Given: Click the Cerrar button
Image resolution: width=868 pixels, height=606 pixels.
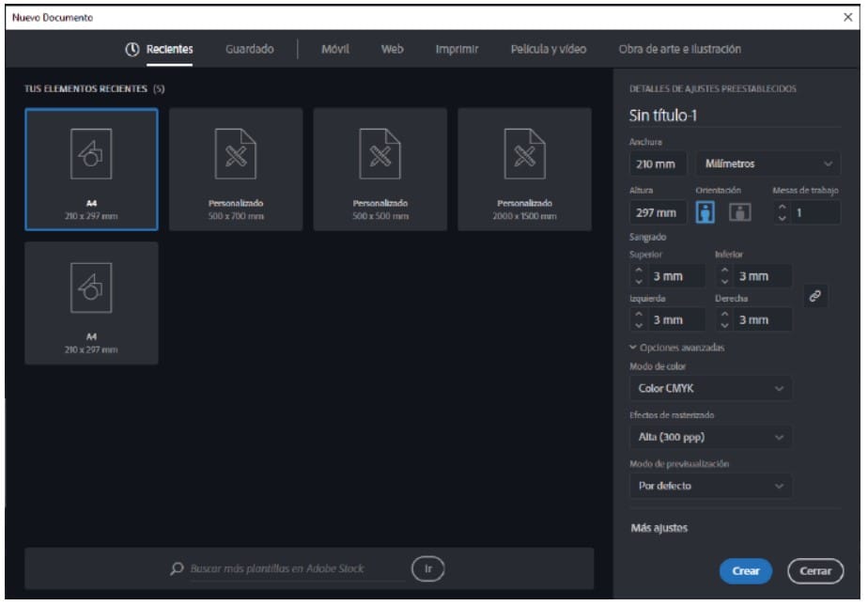Looking at the screenshot, I should click(814, 571).
